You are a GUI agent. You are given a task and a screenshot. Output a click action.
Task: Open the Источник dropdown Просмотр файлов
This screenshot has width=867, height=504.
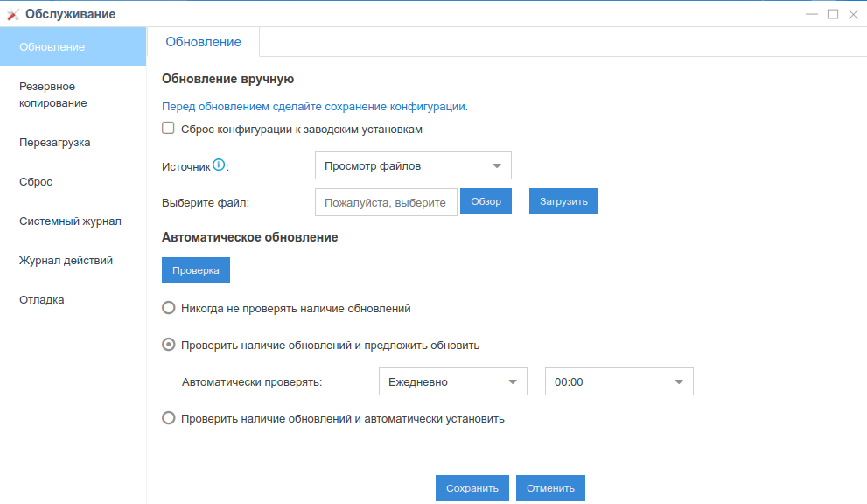pos(413,165)
